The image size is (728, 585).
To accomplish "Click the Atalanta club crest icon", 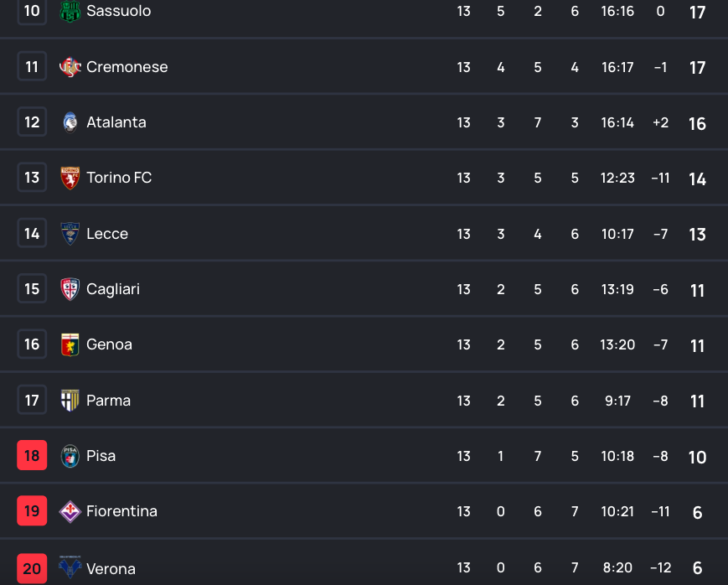I will (x=70, y=122).
